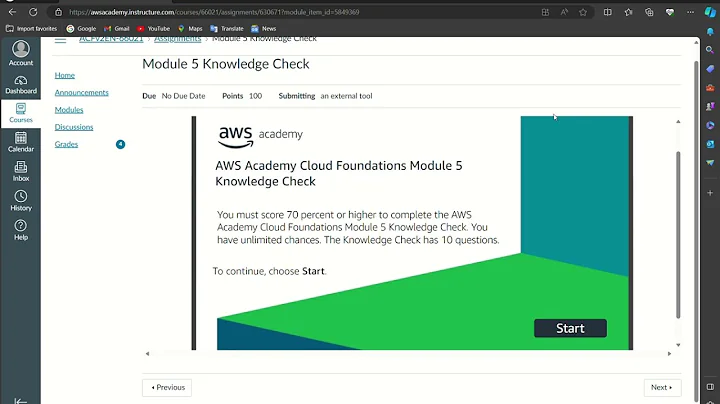Image resolution: width=720 pixels, height=404 pixels.
Task: Open the Assignments breadcrumb link
Action: coord(178,39)
